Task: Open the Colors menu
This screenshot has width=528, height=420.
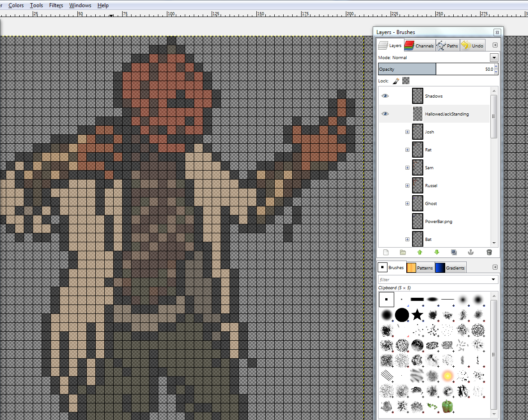Action: click(16, 5)
